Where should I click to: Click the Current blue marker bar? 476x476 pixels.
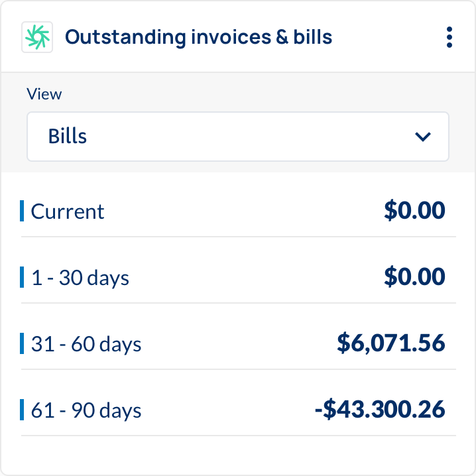click(22, 211)
